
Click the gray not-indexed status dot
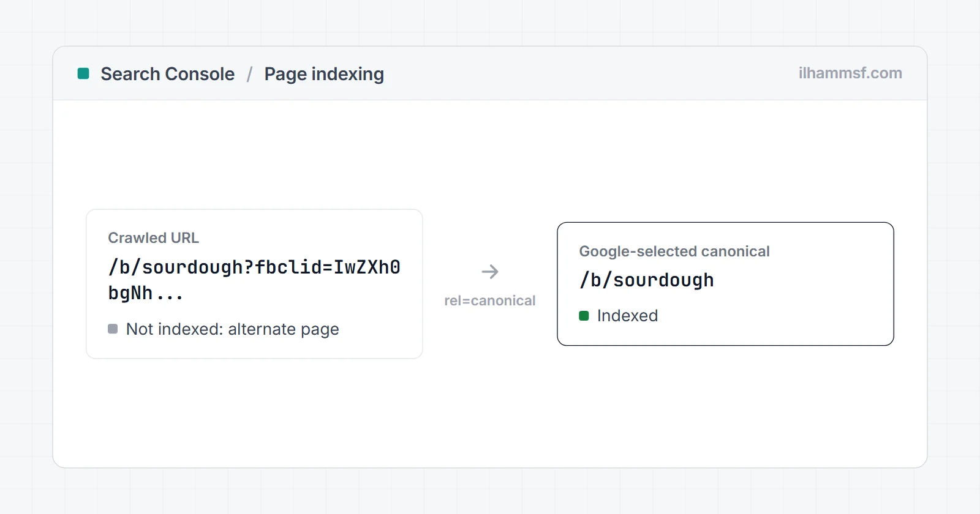pos(113,329)
